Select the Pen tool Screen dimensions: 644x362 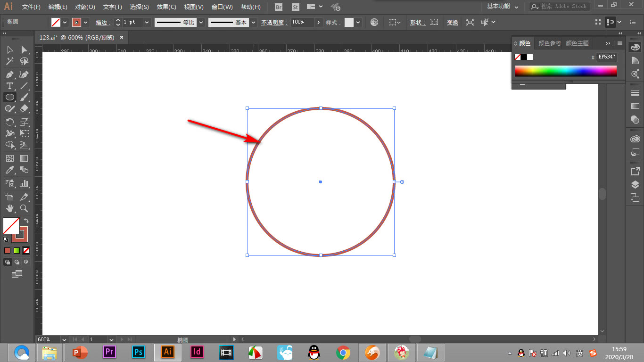(9, 74)
